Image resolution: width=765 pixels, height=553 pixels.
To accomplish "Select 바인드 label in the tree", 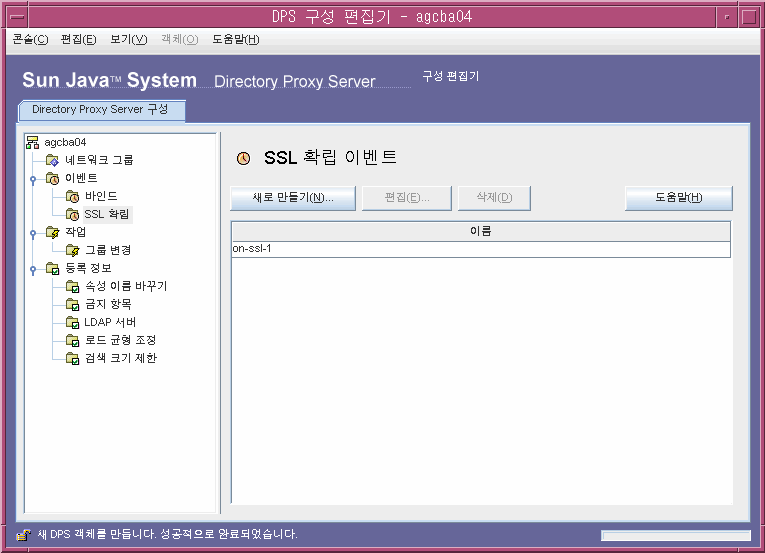I will (x=101, y=196).
